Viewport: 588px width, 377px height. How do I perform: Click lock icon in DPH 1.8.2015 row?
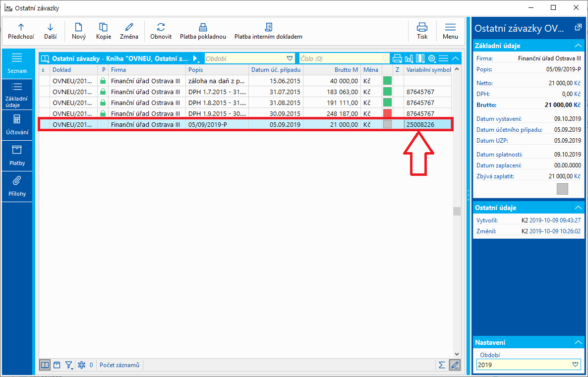[103, 103]
